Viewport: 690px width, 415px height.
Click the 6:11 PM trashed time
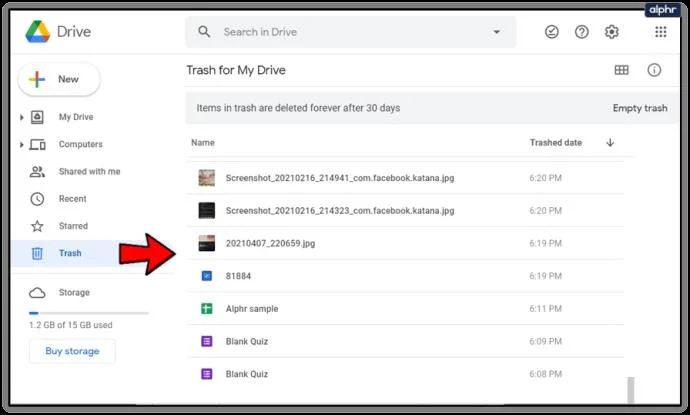tap(546, 308)
